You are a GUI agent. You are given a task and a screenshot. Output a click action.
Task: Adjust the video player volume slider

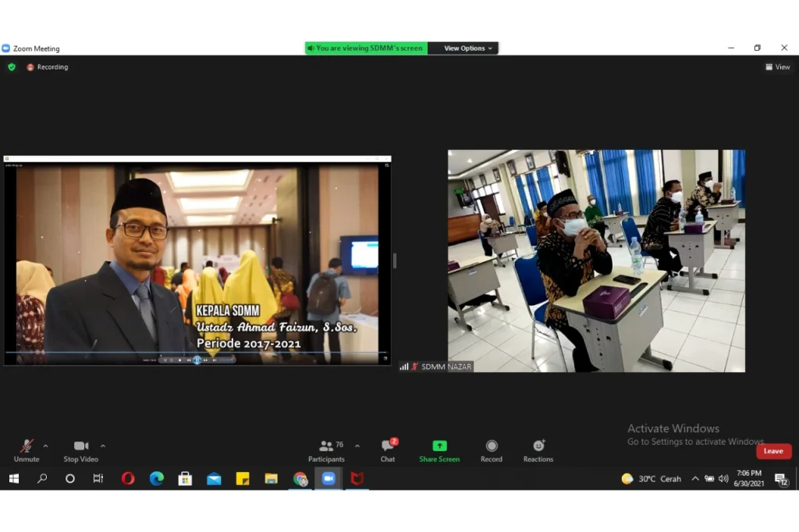click(225, 360)
